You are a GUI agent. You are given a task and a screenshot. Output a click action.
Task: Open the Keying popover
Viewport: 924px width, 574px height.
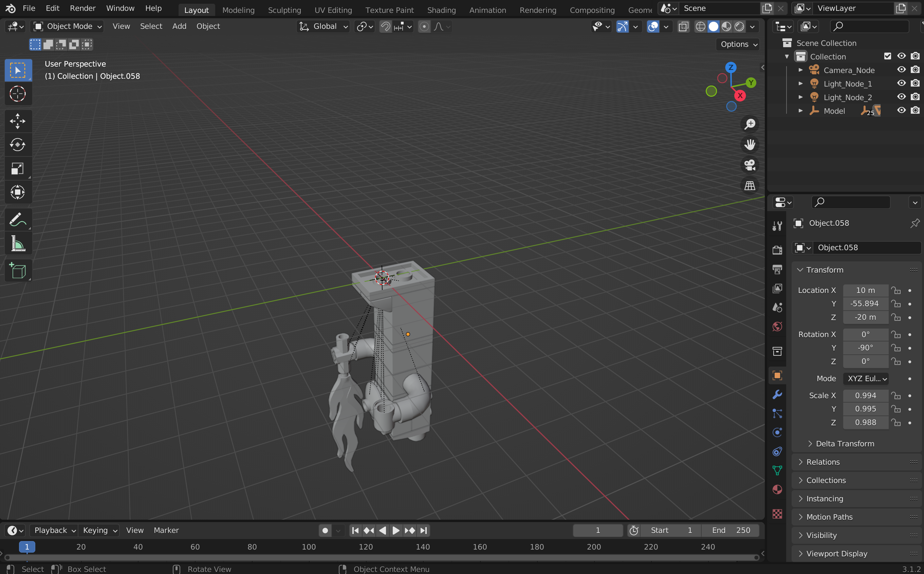click(99, 530)
